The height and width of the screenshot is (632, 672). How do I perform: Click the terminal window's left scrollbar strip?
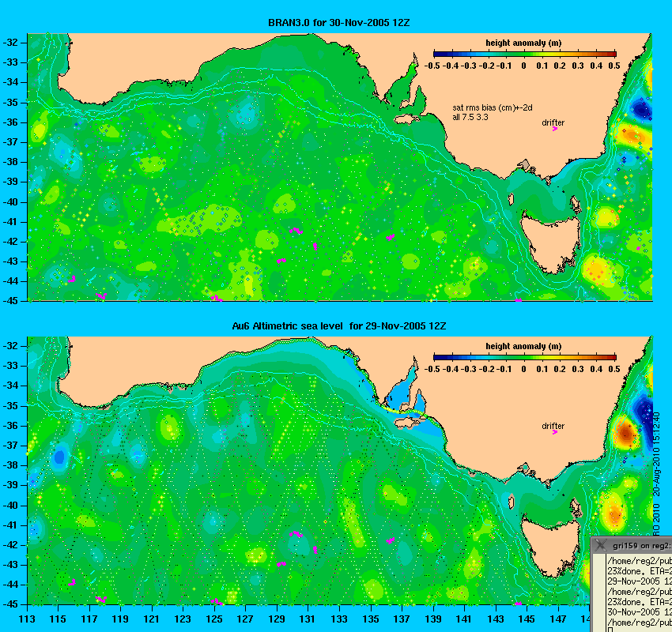pos(598,593)
